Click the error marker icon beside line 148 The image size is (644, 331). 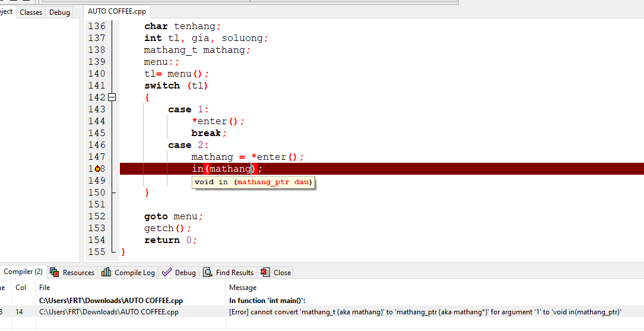97,169
